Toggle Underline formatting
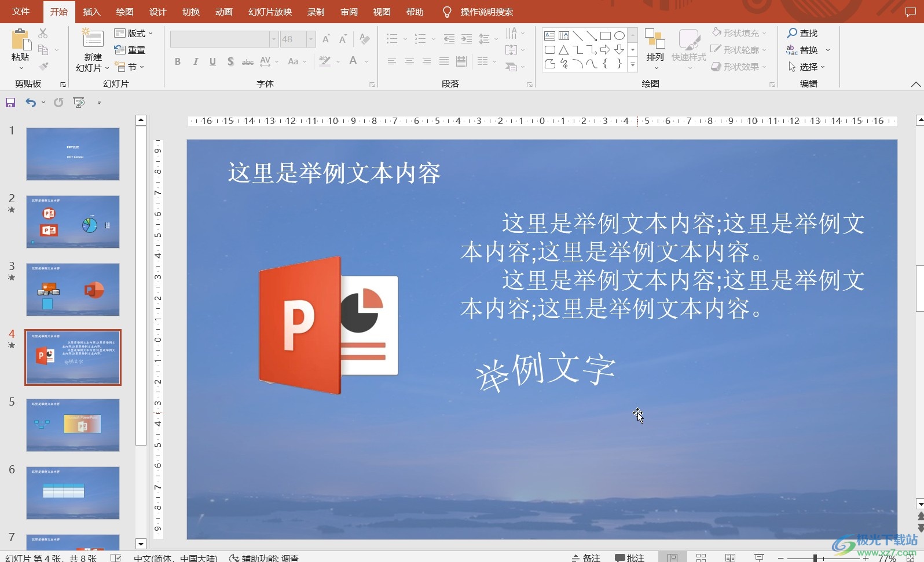The width and height of the screenshot is (924, 562). point(213,61)
